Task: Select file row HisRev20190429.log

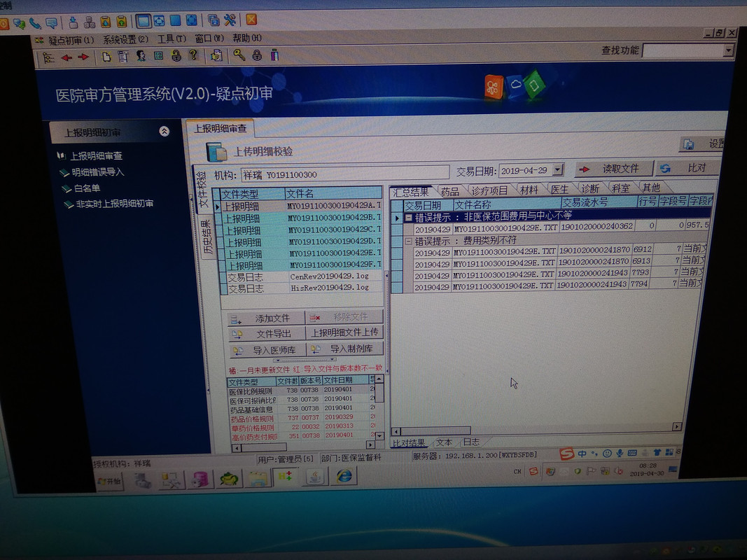Action: pos(302,288)
